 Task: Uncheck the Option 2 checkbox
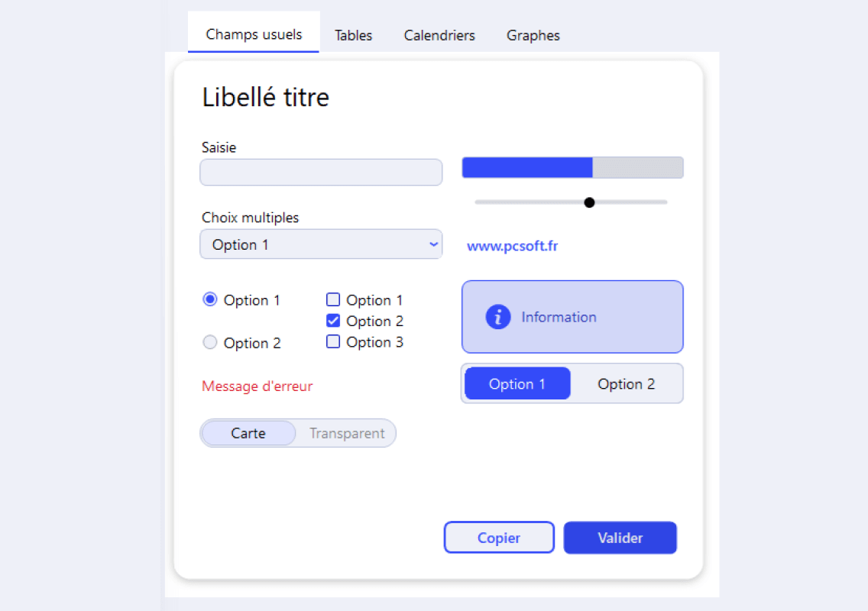[x=333, y=321]
